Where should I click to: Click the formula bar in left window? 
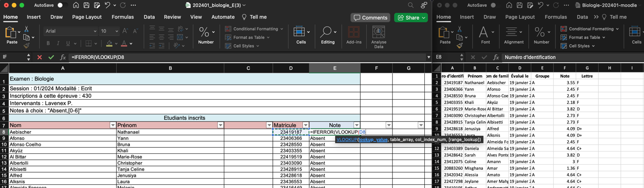(x=247, y=57)
